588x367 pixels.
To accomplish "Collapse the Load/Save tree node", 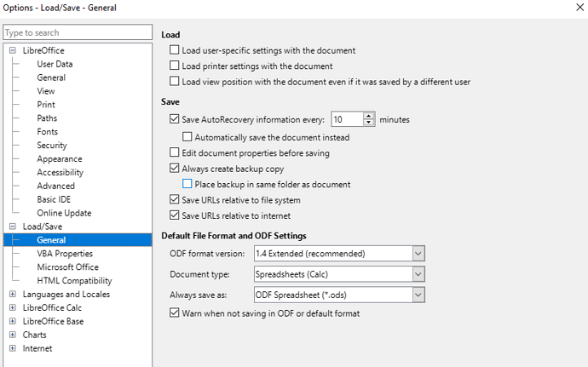I will [13, 227].
